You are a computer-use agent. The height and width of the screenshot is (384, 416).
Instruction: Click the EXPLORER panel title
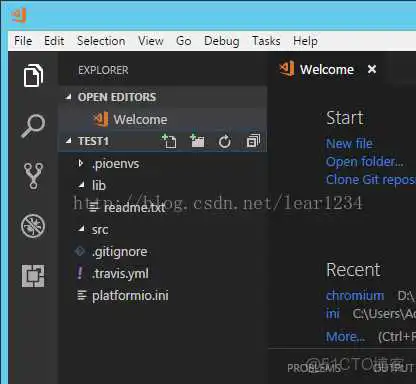click(x=103, y=70)
